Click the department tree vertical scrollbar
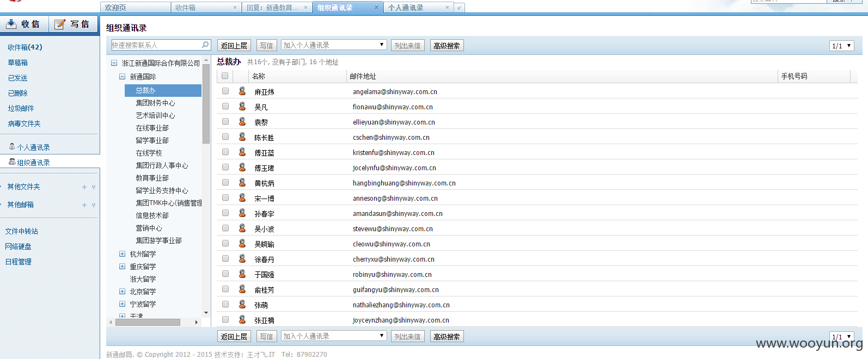868x359 pixels. coord(206,103)
